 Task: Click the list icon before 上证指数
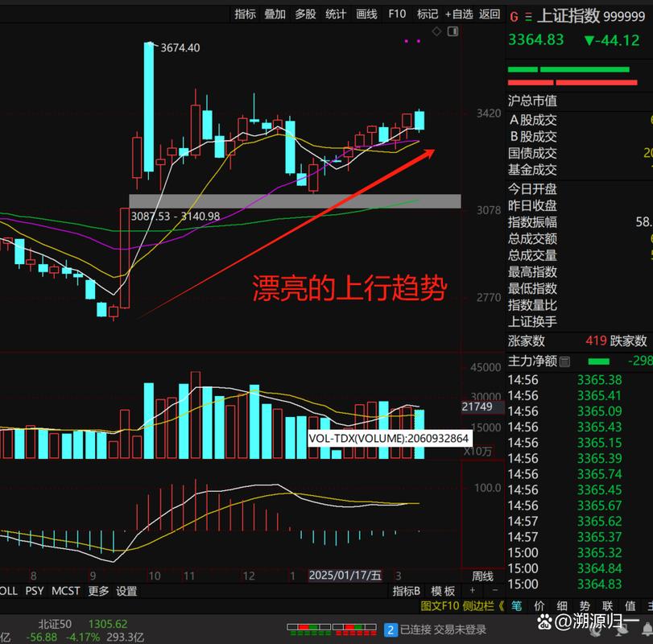click(x=527, y=16)
